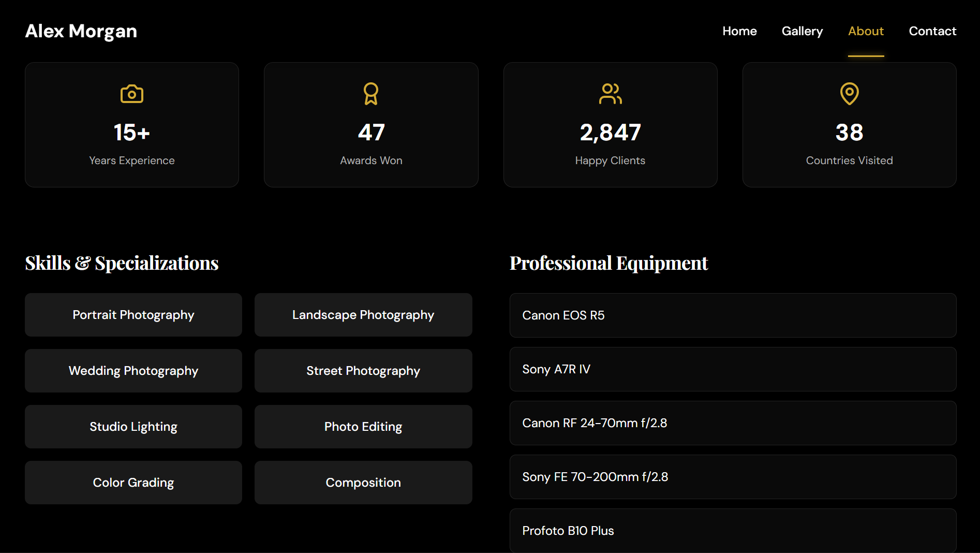Viewport: 980px width, 553px height.
Task: Choose the Landscape Photography skill tile
Action: pyautogui.click(x=363, y=315)
